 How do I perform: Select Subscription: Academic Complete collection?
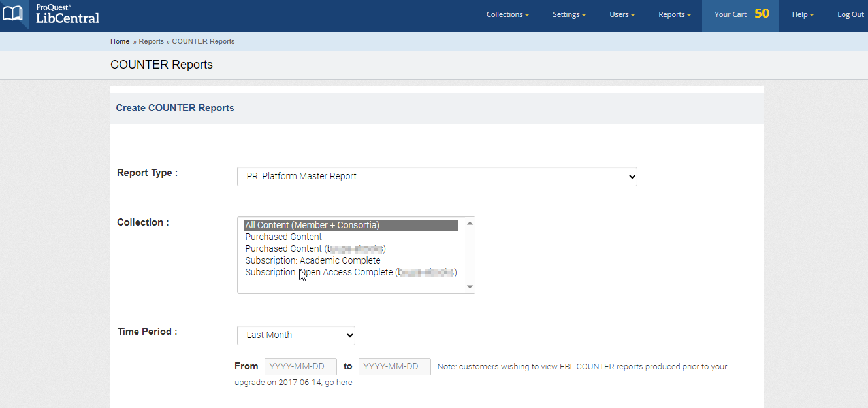point(312,260)
